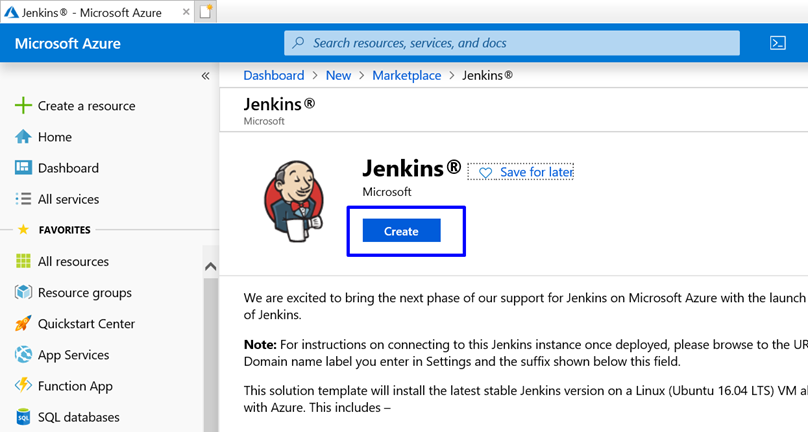Click the App Services globe icon
Viewport: 808px width, 432px height.
pyautogui.click(x=23, y=355)
